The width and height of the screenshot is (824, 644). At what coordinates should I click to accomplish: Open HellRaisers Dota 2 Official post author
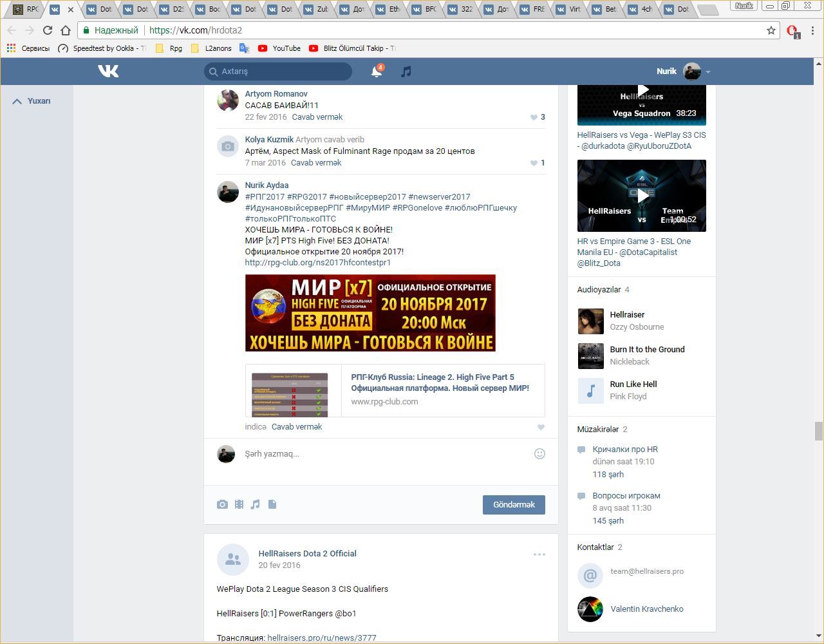(x=307, y=554)
